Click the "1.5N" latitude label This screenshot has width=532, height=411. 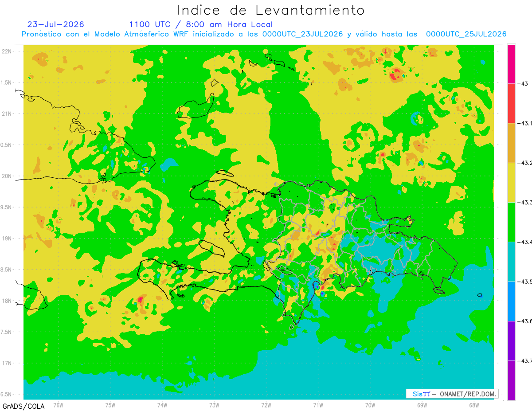[x=7, y=82]
